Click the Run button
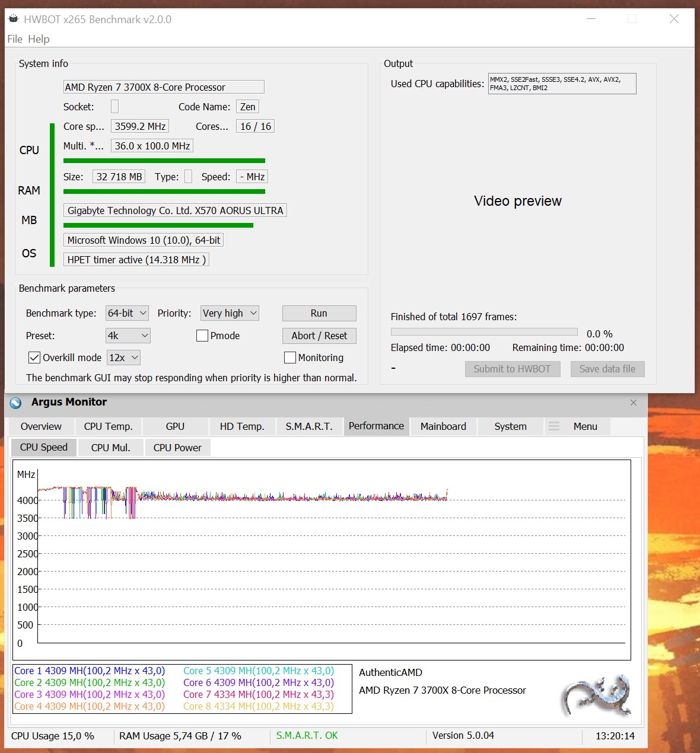The width and height of the screenshot is (700, 753). 319,313
